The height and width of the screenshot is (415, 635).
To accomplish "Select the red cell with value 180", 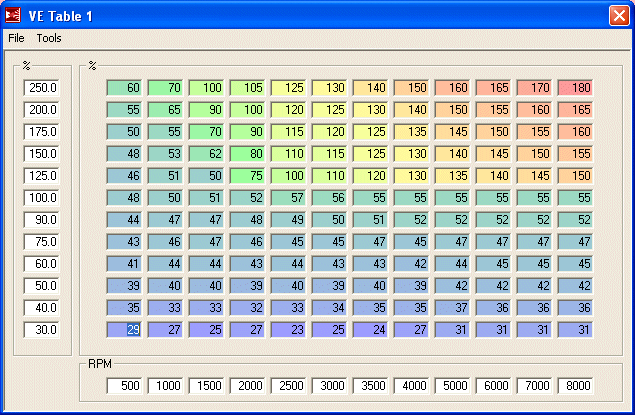I will tap(577, 88).
